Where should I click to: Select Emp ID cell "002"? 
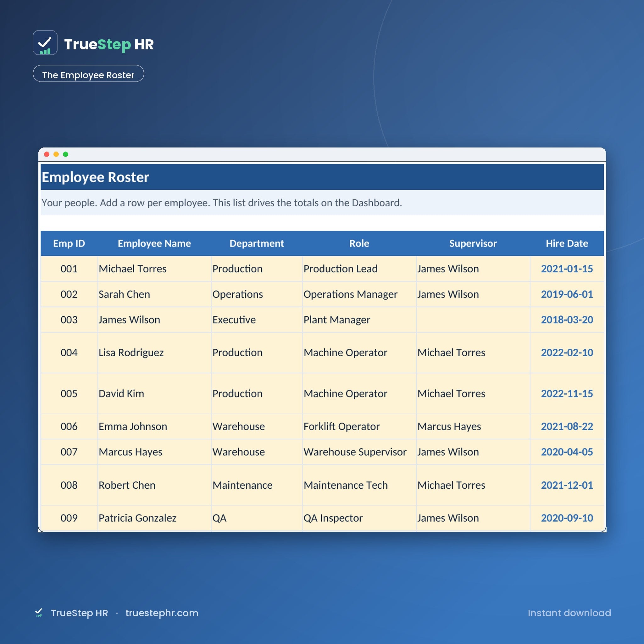(x=69, y=294)
